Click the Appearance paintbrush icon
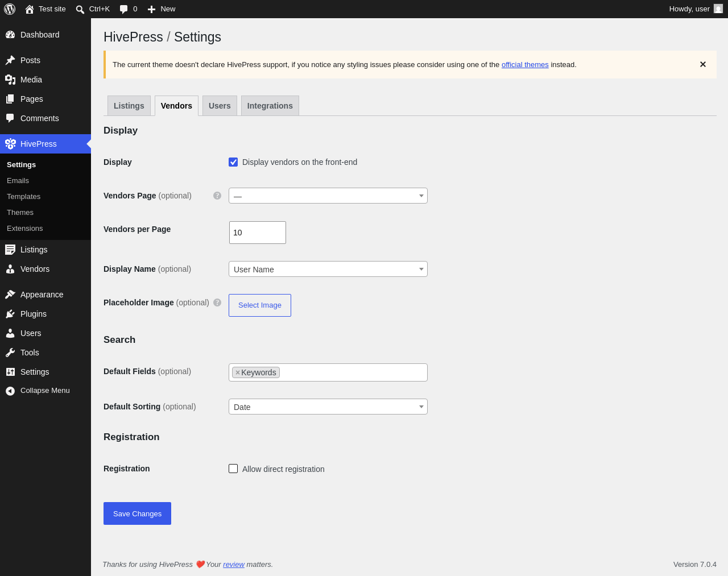This screenshot has width=728, height=576. pyautogui.click(x=10, y=295)
